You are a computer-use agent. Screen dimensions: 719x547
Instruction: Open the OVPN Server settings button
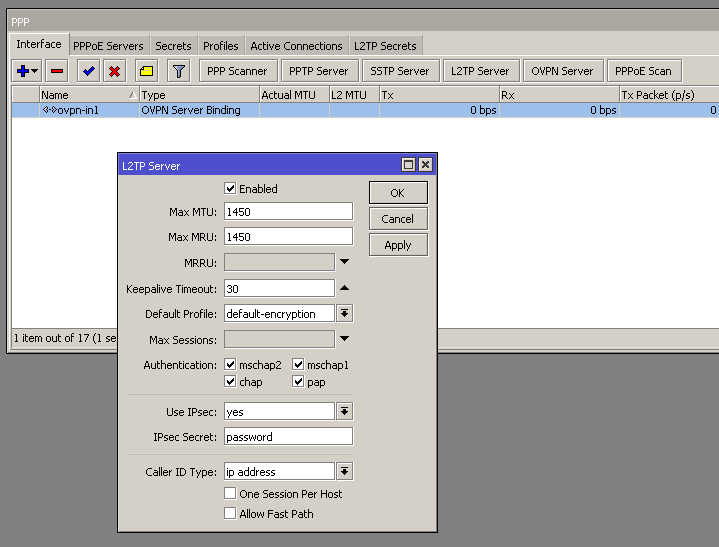[x=562, y=71]
